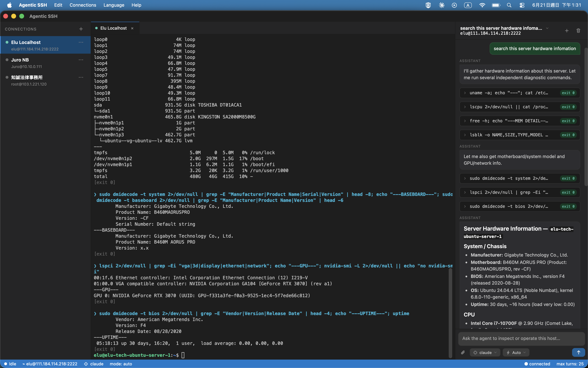588x368 pixels.
Task: Open the Connections menu
Action: (x=83, y=5)
